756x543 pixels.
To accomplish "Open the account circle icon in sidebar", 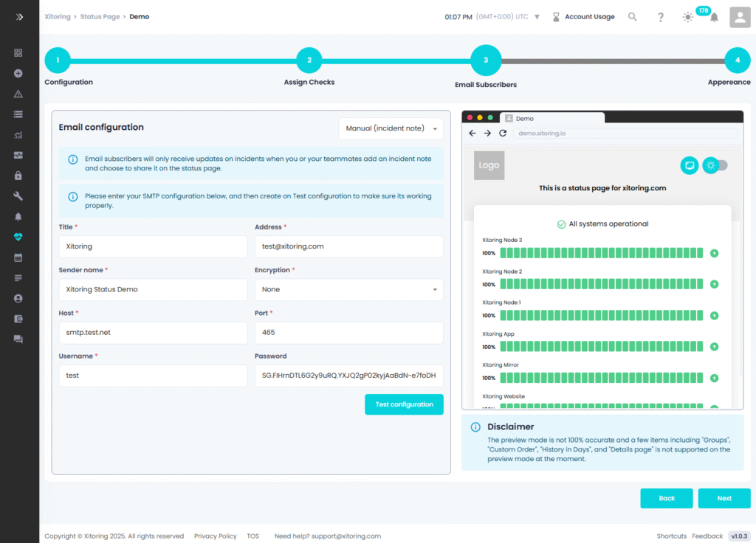I will 18,298.
